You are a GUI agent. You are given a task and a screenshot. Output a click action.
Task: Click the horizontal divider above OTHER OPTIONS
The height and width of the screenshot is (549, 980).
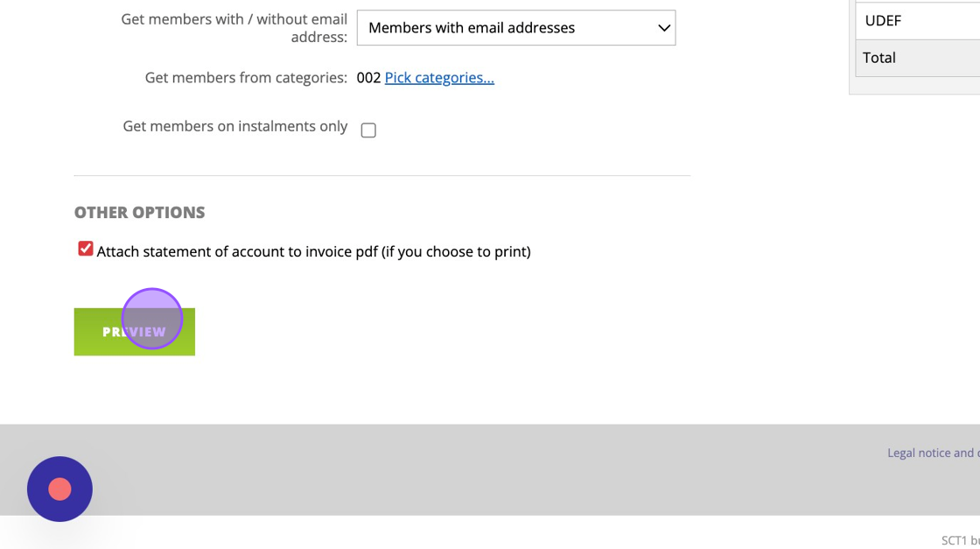381,175
